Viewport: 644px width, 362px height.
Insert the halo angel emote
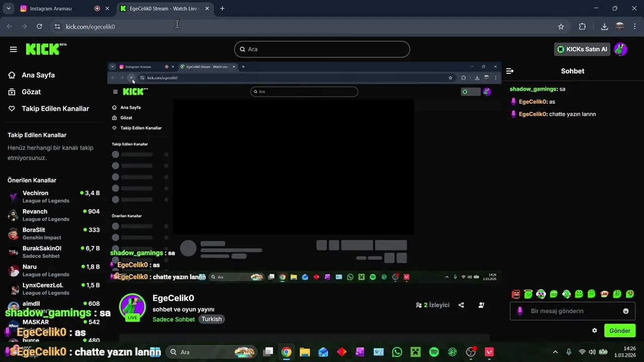click(528, 294)
